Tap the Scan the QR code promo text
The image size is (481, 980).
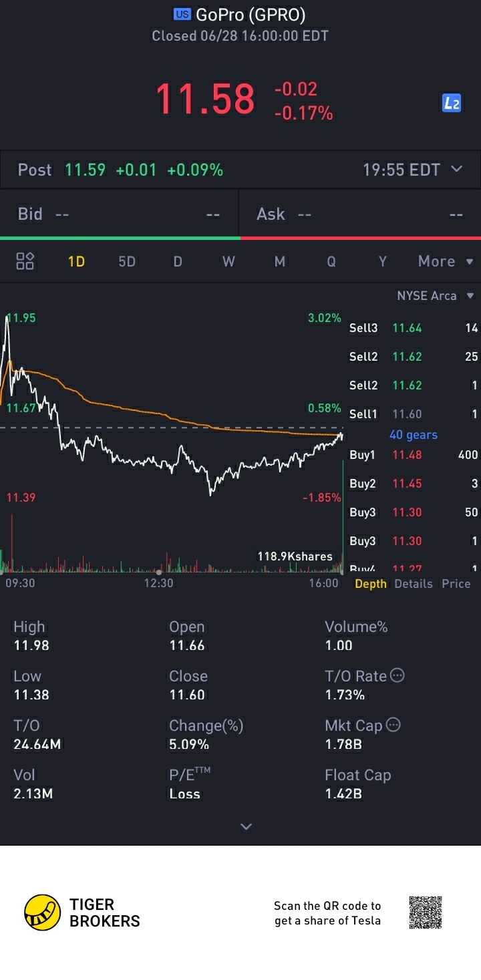coord(327,913)
